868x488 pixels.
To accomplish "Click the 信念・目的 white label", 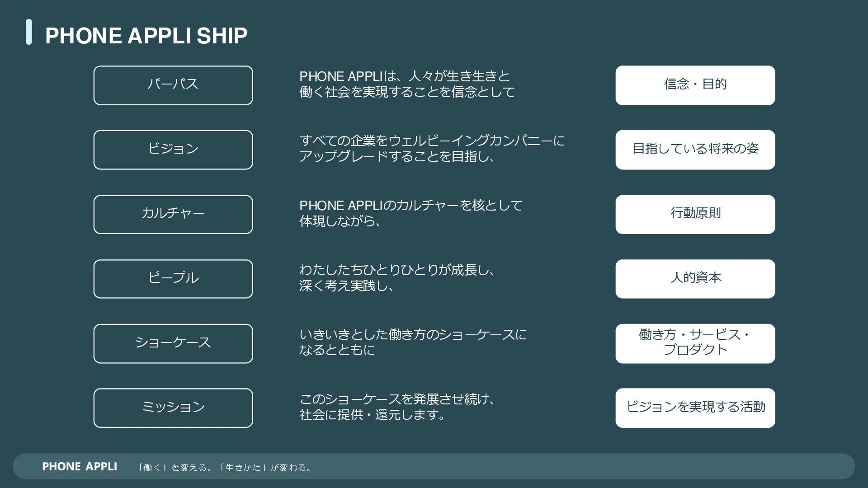I will (695, 85).
